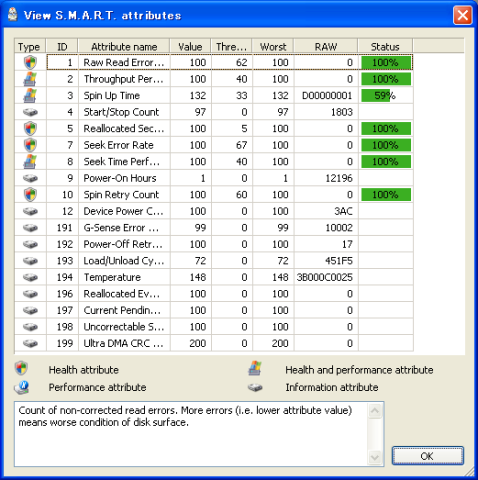Click the description box scroll up arrow
This screenshot has height=480, width=478.
pyautogui.click(x=375, y=411)
